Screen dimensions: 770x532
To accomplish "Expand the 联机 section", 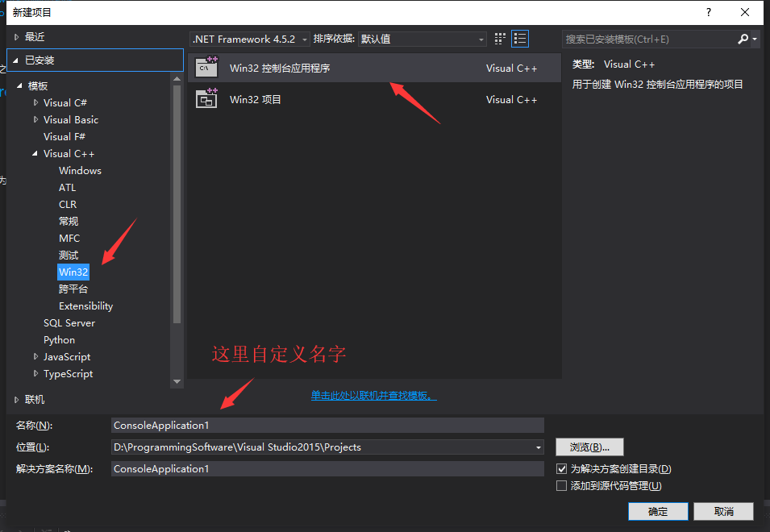I will 16,399.
